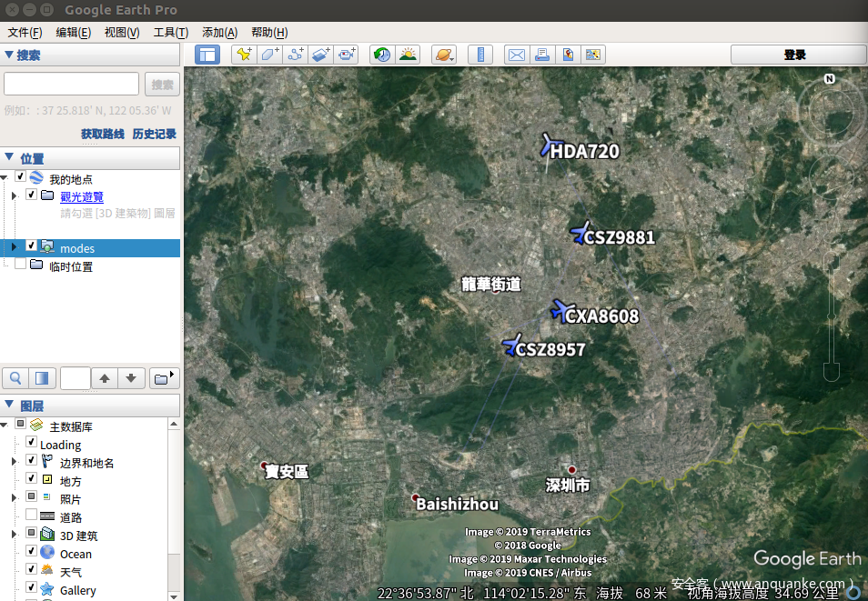Expand the 3D 建筑 layer node
This screenshot has height=601, width=868.
tap(15, 534)
